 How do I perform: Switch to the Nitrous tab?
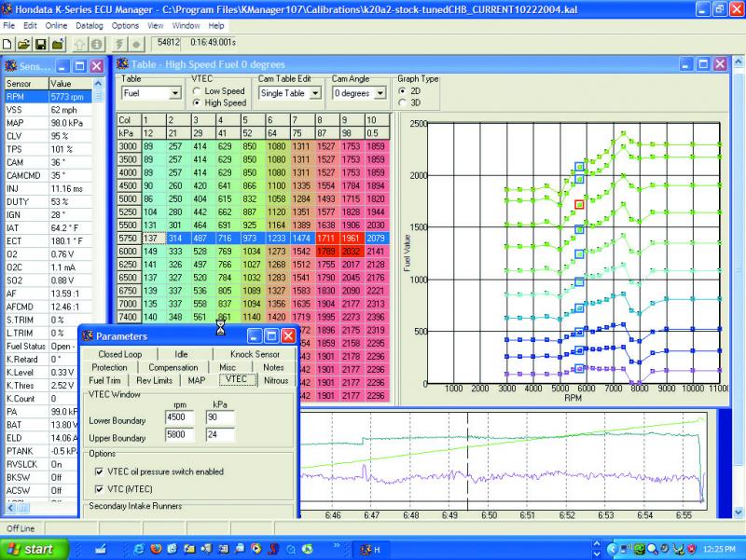(x=276, y=380)
